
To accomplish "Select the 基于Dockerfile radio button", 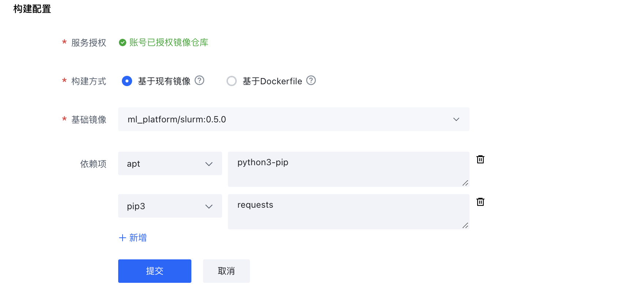I will coord(232,81).
